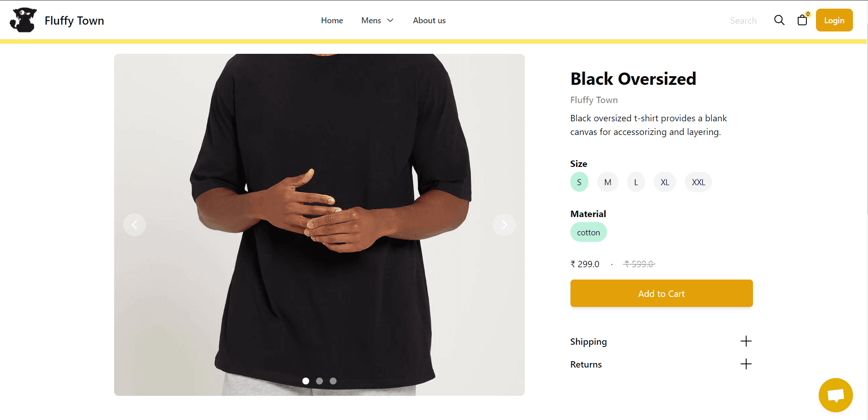Screen dimensions: 868x420
Task: Go to the Home page
Action: pyautogui.click(x=332, y=21)
